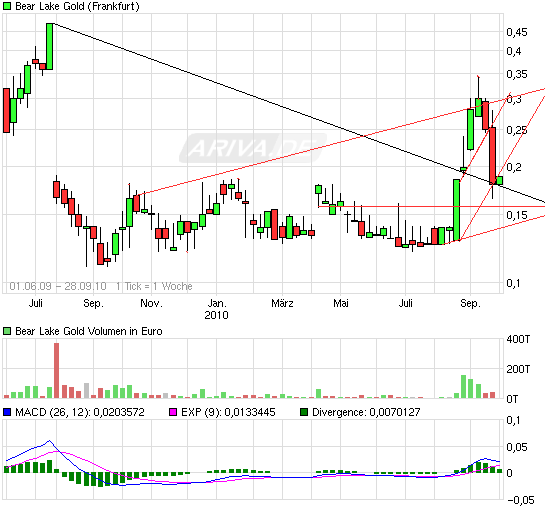The image size is (545, 508).
Task: Click the green volume legend square
Action: (x=7, y=331)
